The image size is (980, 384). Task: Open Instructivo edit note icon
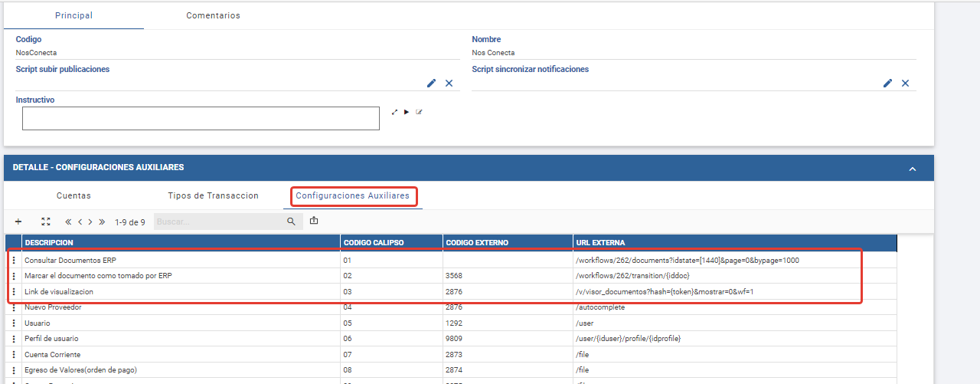pos(419,112)
